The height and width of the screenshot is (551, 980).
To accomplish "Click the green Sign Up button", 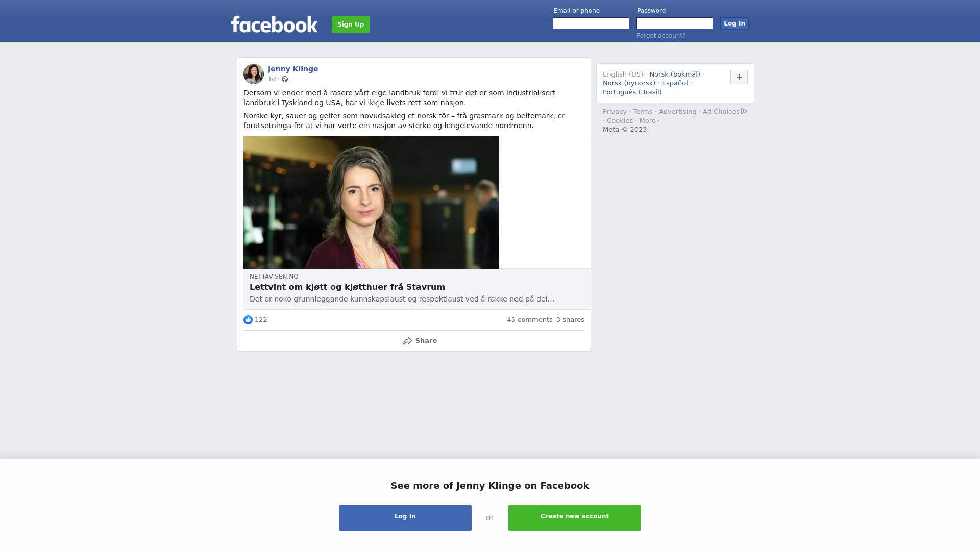I will point(351,24).
